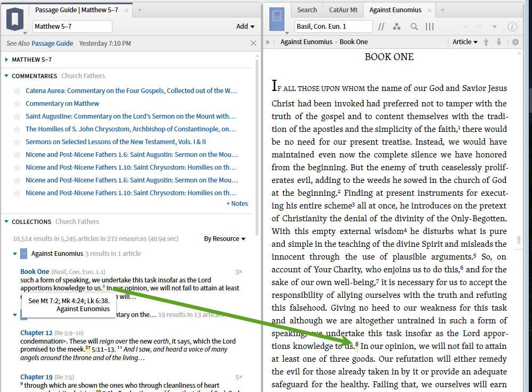Open Chapter 12 search result
532x392 pixels.
click(36, 333)
